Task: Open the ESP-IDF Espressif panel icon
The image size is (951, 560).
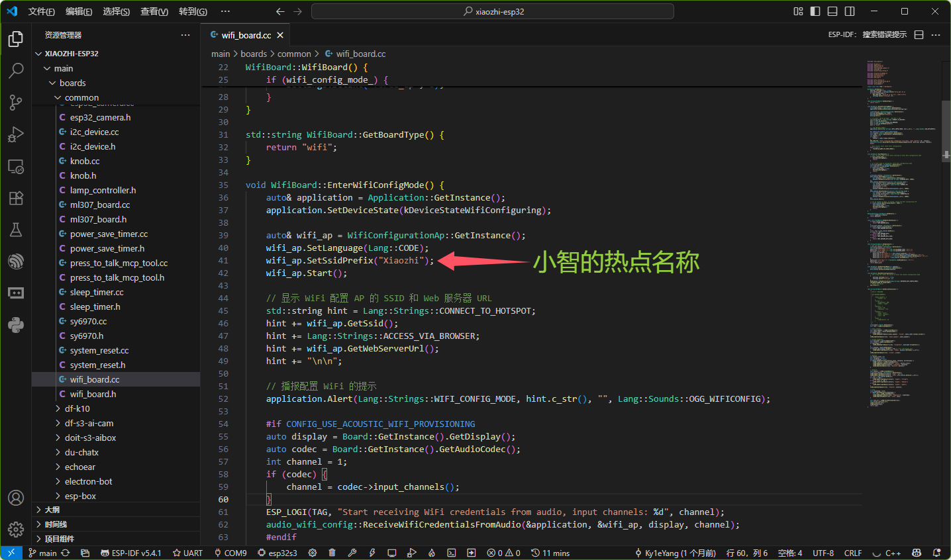Action: [16, 261]
